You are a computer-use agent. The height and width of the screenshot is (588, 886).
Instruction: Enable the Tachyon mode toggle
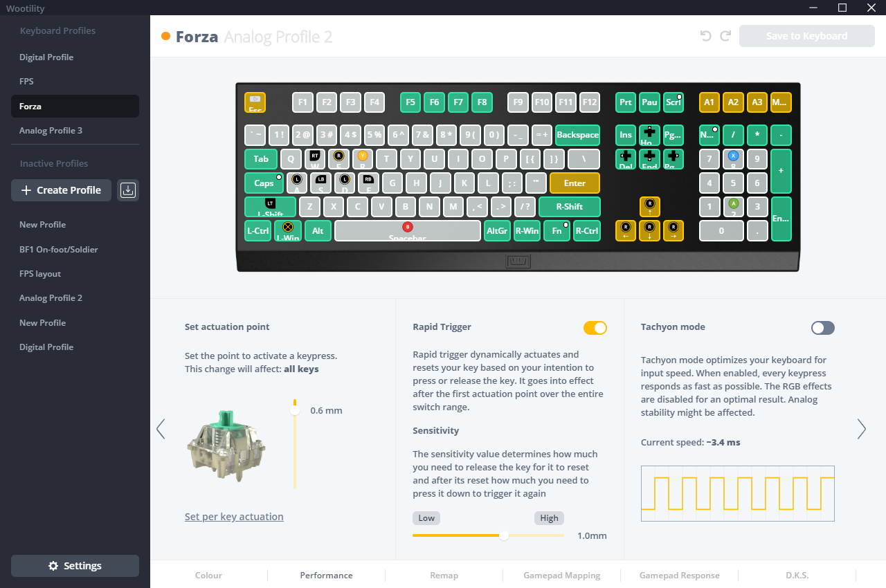point(823,328)
